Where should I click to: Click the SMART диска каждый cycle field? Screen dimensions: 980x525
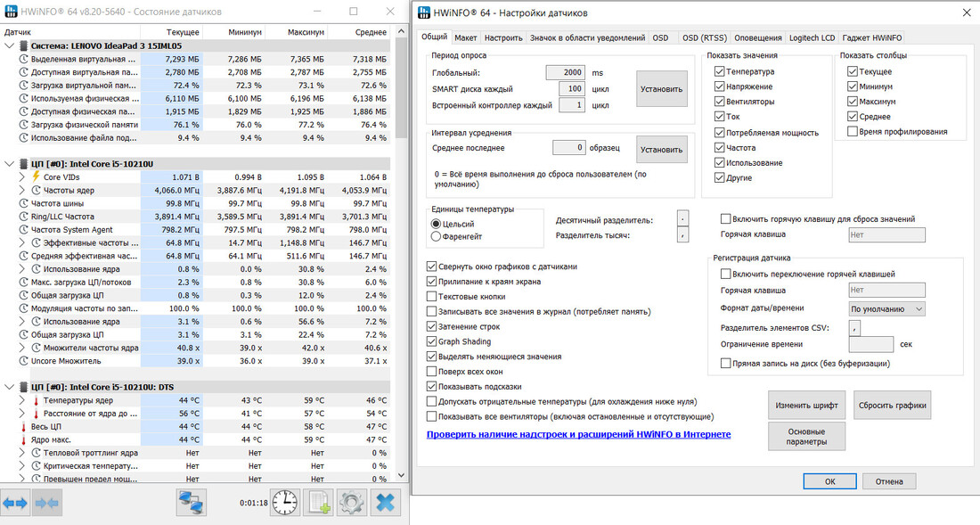point(571,89)
